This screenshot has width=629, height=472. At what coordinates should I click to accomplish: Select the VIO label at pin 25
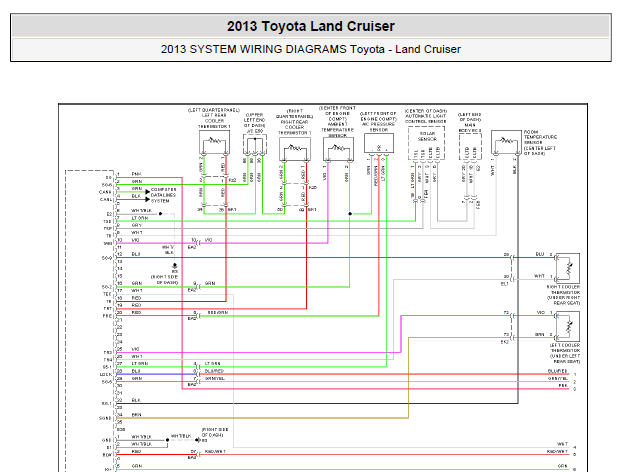[x=136, y=349]
